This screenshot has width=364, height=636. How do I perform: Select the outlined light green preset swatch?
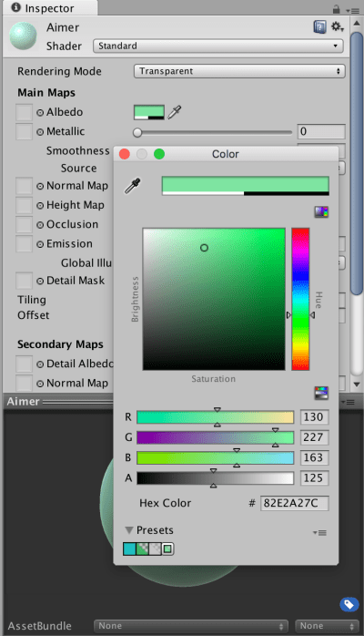[x=167, y=549]
